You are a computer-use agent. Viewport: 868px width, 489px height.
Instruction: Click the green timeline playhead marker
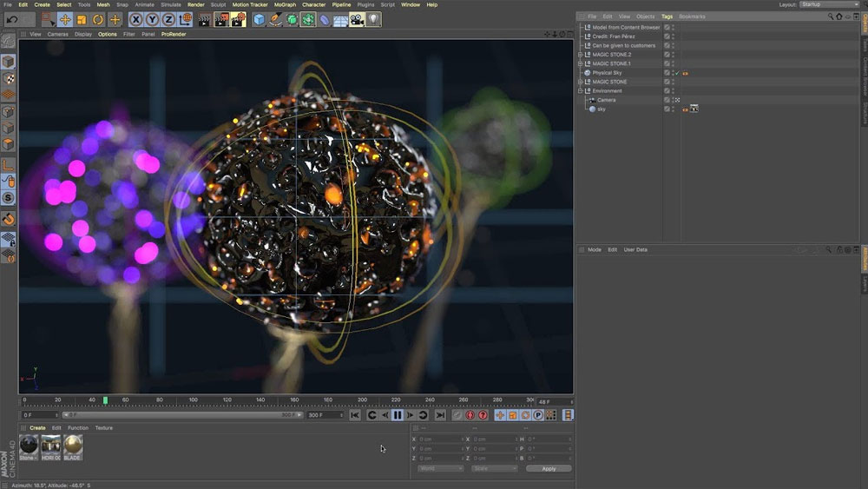pyautogui.click(x=105, y=400)
